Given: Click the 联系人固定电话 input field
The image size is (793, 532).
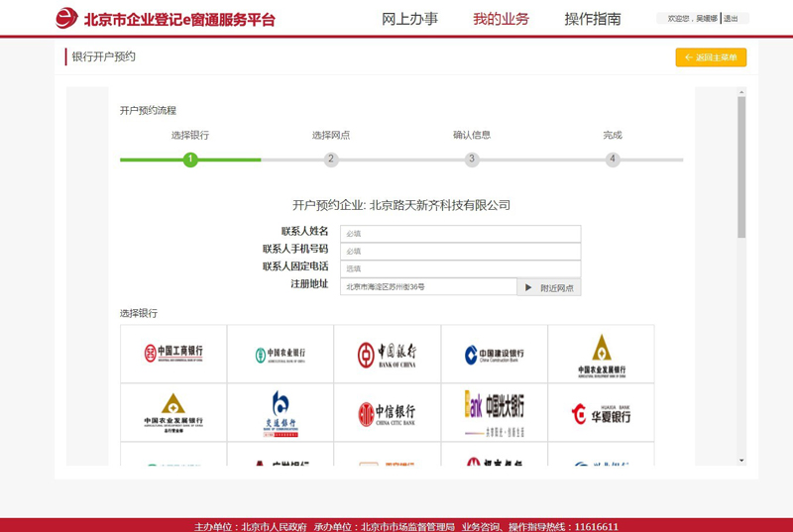Looking at the screenshot, I should coord(460,268).
